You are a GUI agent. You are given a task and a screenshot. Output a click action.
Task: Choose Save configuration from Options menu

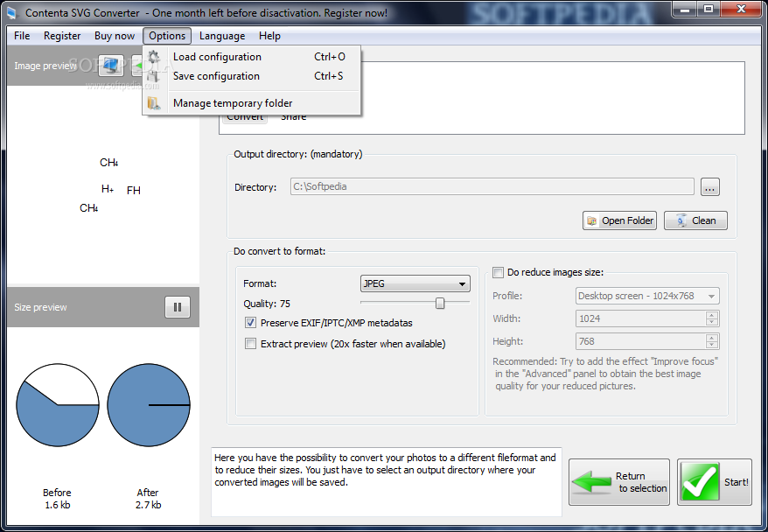[252, 76]
